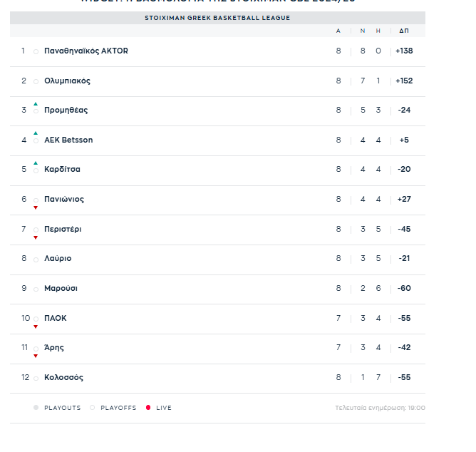Click the ΔΠ column header

404,31
